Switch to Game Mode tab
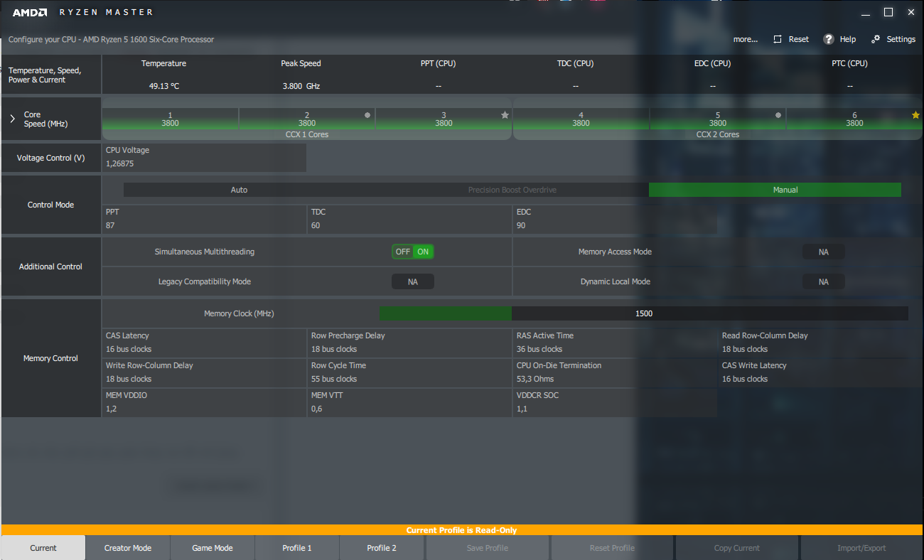Viewport: 924px width, 560px height. pos(213,548)
